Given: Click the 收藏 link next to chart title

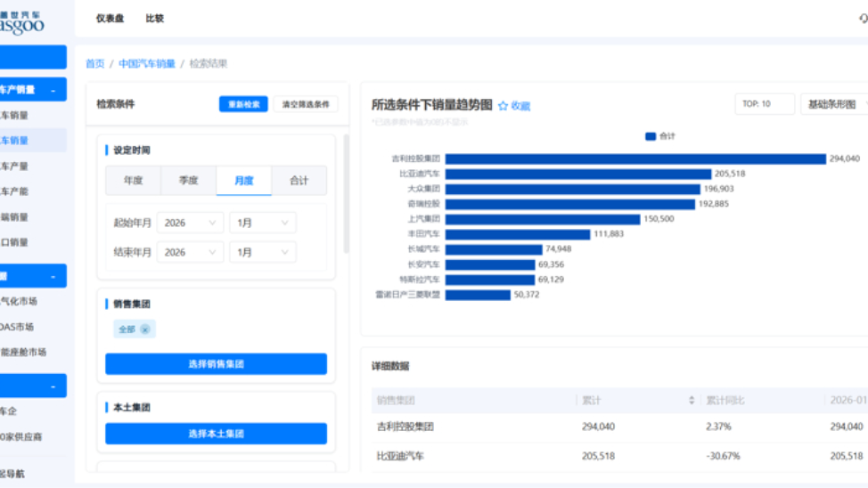Looking at the screenshot, I should point(520,106).
